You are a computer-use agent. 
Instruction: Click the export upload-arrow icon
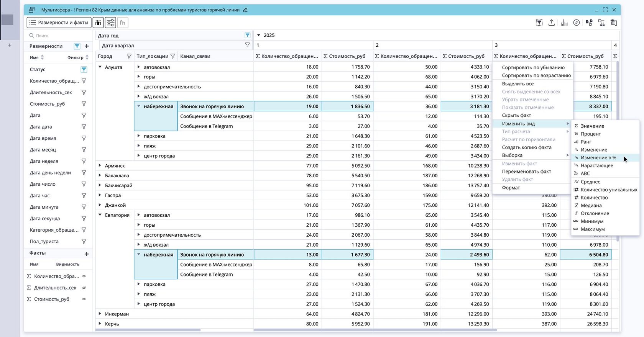(x=551, y=23)
